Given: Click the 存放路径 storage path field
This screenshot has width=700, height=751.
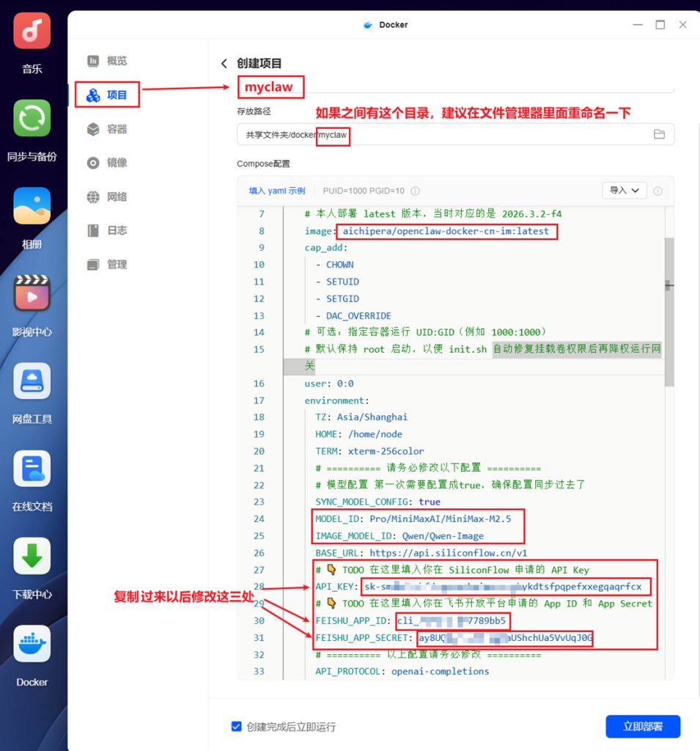Looking at the screenshot, I should click(x=440, y=134).
